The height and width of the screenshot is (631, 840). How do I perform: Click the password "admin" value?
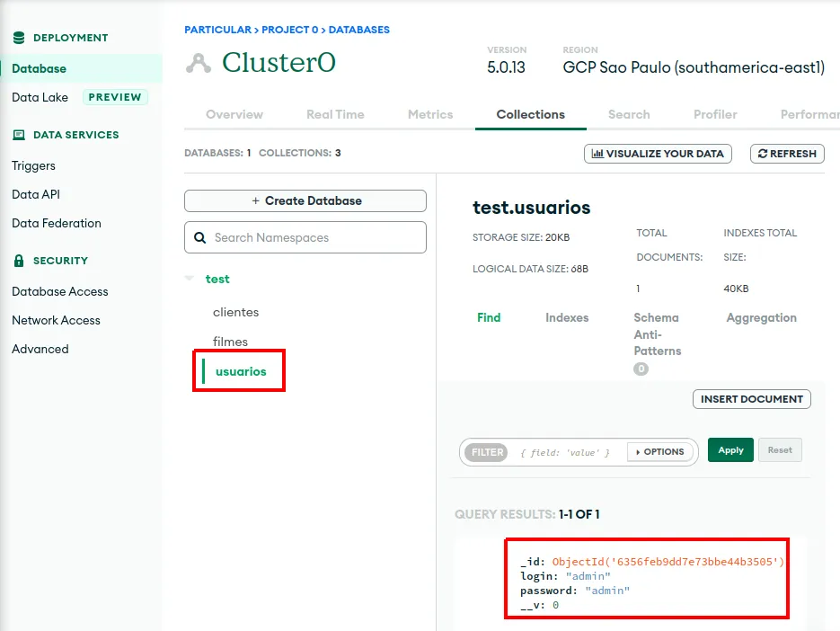[x=607, y=591]
